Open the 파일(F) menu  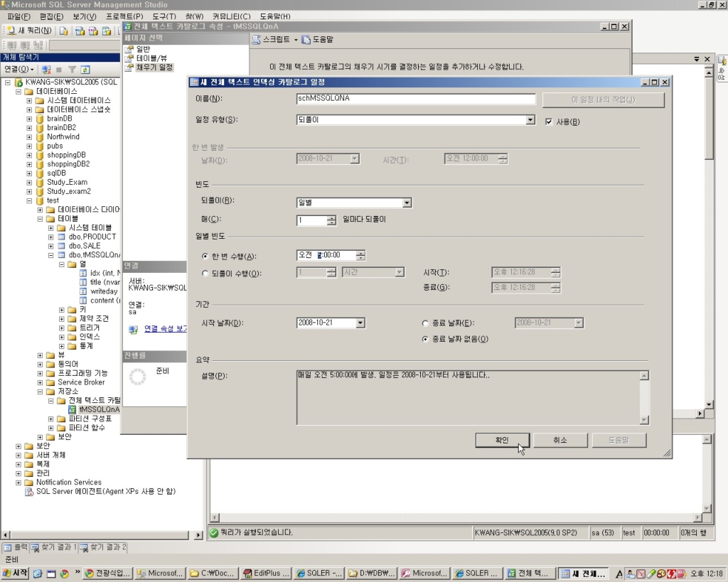click(x=19, y=16)
